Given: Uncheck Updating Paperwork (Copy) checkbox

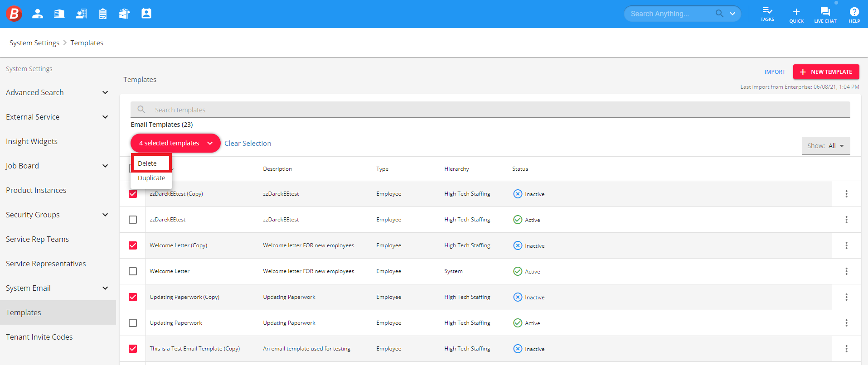Looking at the screenshot, I should 133,297.
